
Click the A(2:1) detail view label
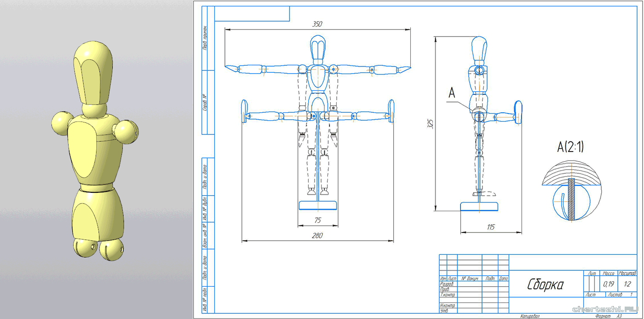[x=572, y=147]
